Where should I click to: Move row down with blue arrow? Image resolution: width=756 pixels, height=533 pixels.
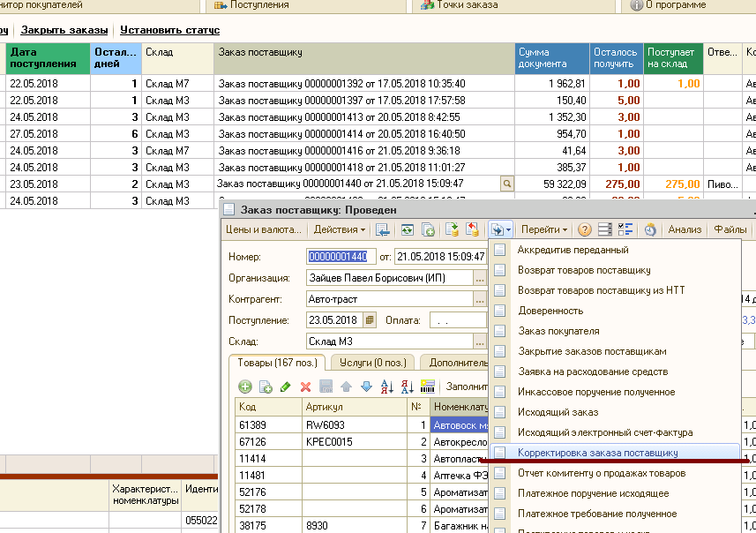point(366,387)
